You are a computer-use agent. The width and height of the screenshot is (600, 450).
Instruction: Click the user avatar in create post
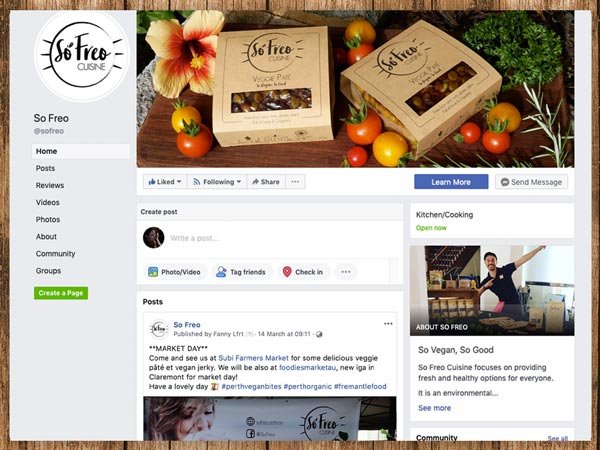coord(153,237)
